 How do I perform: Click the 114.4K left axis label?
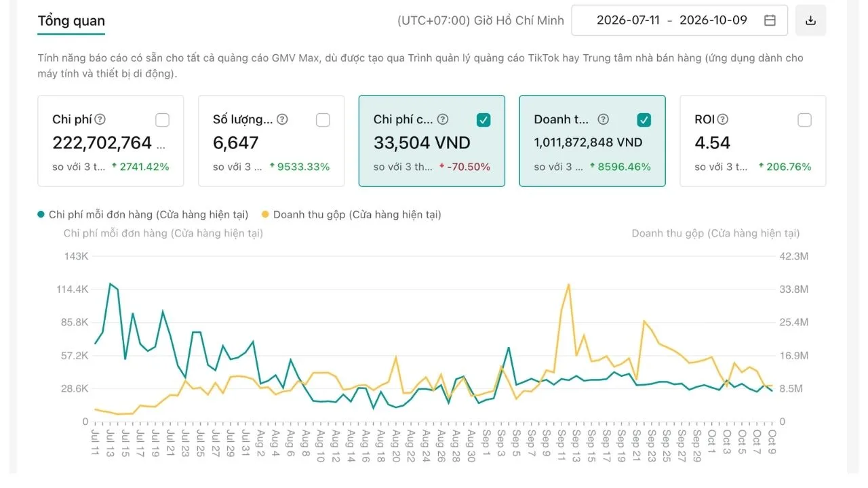pyautogui.click(x=73, y=289)
